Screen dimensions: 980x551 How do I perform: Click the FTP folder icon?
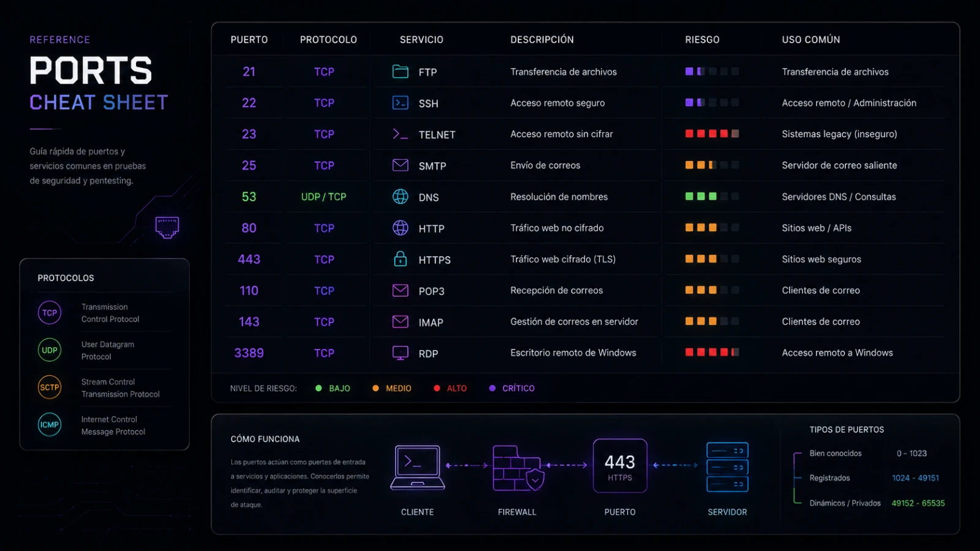[x=400, y=72]
